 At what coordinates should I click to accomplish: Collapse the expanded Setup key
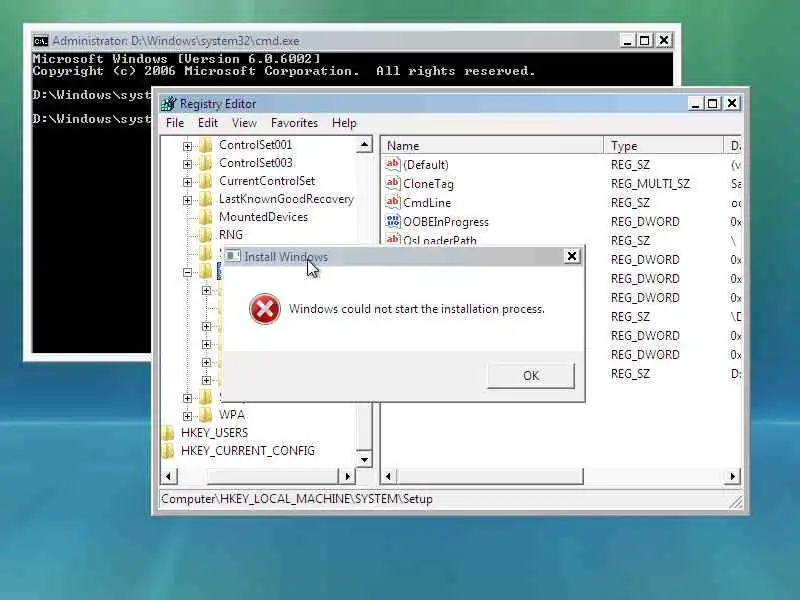pos(187,272)
